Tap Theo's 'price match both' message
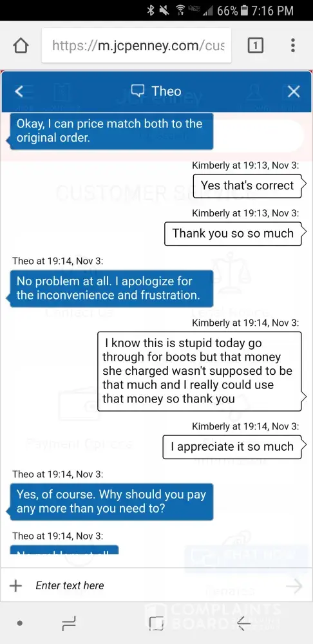Screen dimensions: 313x644 coord(110,131)
